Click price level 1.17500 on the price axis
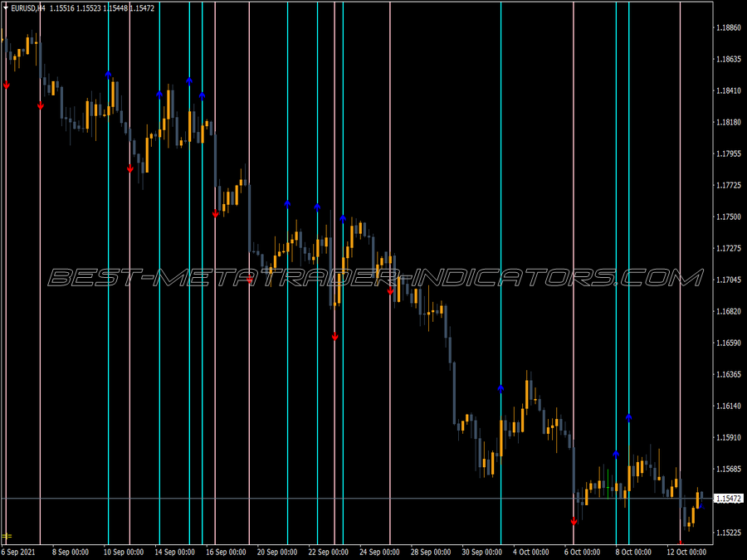The width and height of the screenshot is (747, 560). click(729, 217)
